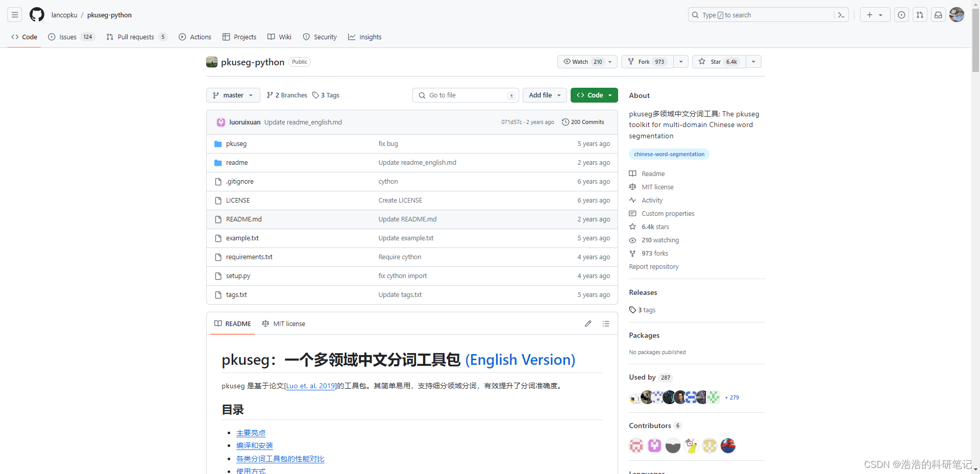The width and height of the screenshot is (980, 474).
Task: Open the Actions tab
Action: point(195,37)
